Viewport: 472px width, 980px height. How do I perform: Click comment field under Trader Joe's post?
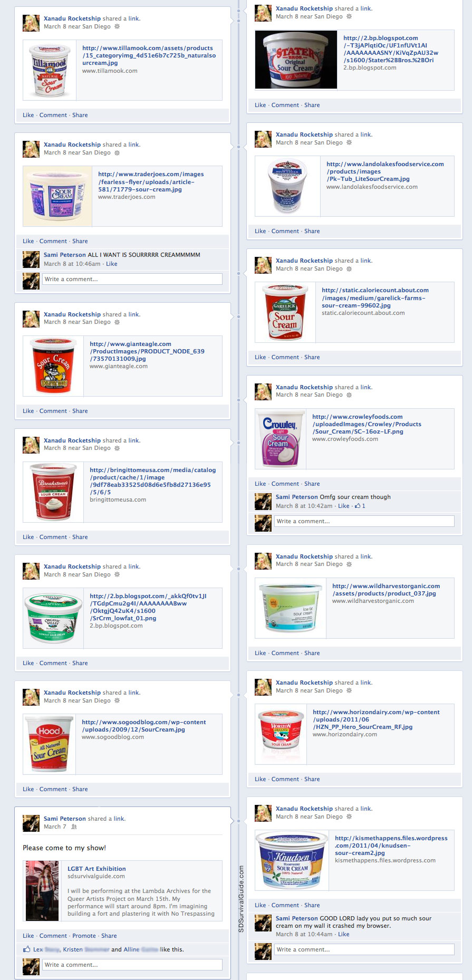[132, 279]
